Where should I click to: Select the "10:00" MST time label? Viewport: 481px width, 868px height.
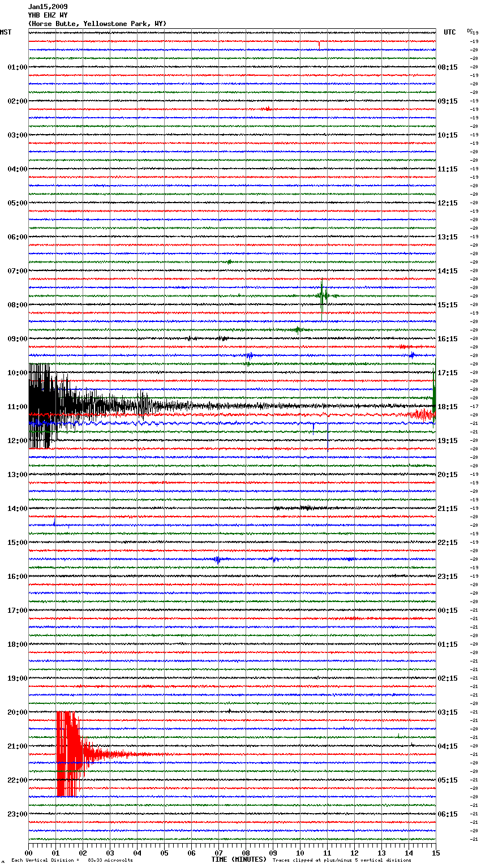pos(18,373)
